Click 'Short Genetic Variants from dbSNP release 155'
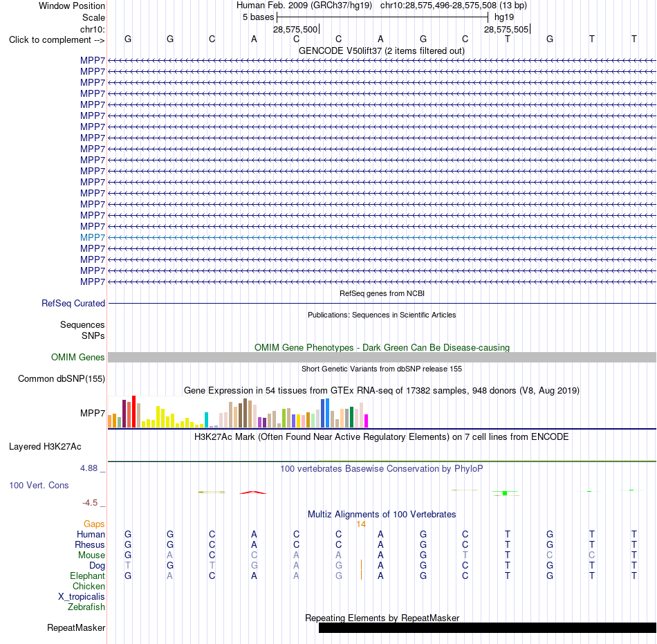Image resolution: width=657 pixels, height=644 pixels. coord(382,369)
